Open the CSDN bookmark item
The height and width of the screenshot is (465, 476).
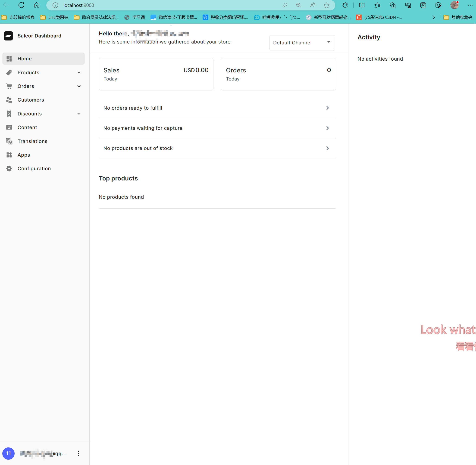tap(379, 17)
